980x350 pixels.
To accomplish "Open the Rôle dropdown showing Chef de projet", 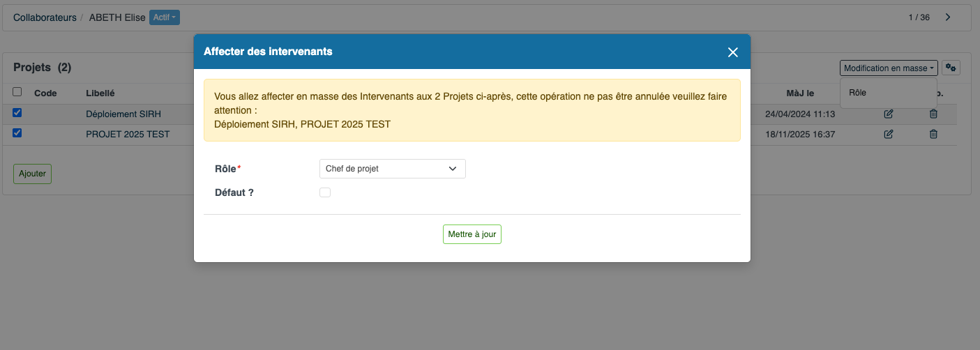I will pos(392,169).
